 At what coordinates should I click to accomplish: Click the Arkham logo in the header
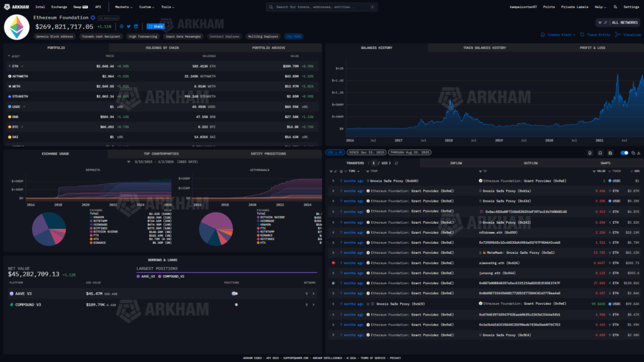[17, 6]
